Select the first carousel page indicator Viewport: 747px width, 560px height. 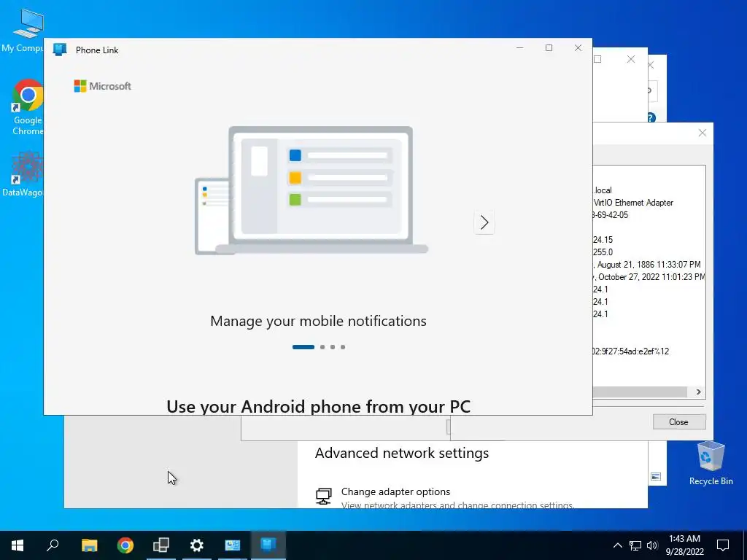[x=303, y=347]
